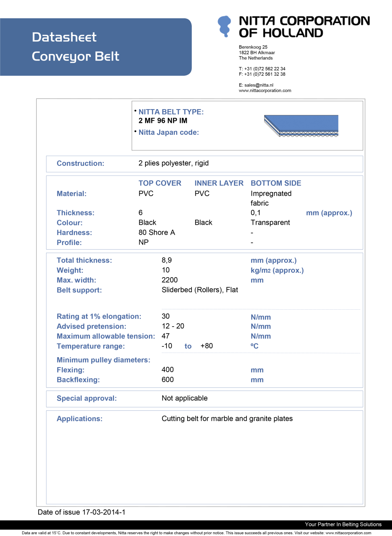The height and width of the screenshot is (536, 392).
Task: Select the "Transparent" colour value
Action: pyautogui.click(x=270, y=223)
